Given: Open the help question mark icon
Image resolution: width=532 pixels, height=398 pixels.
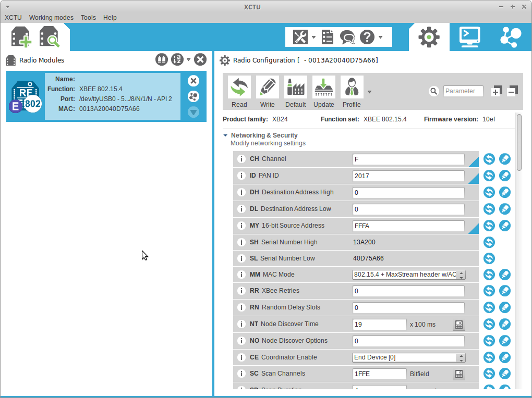Looking at the screenshot, I should 367,37.
